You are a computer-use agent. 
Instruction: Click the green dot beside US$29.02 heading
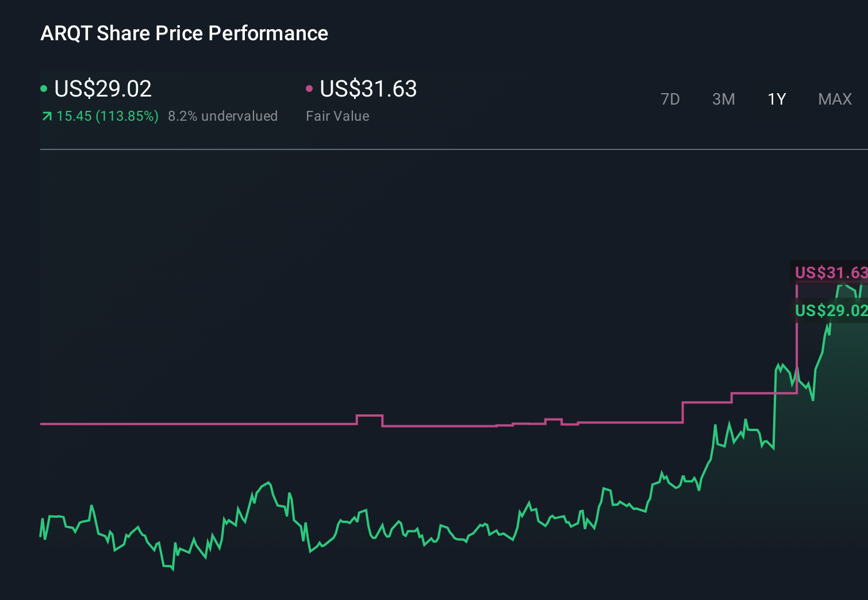tap(44, 89)
